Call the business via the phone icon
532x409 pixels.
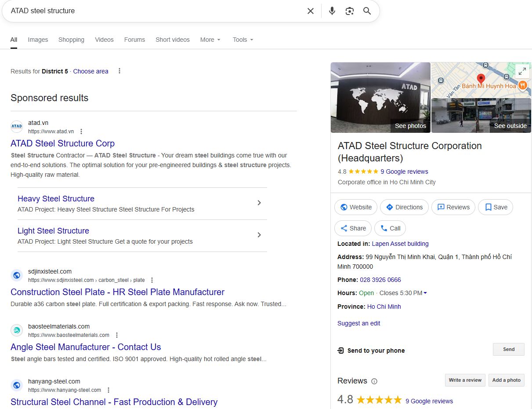click(x=384, y=228)
